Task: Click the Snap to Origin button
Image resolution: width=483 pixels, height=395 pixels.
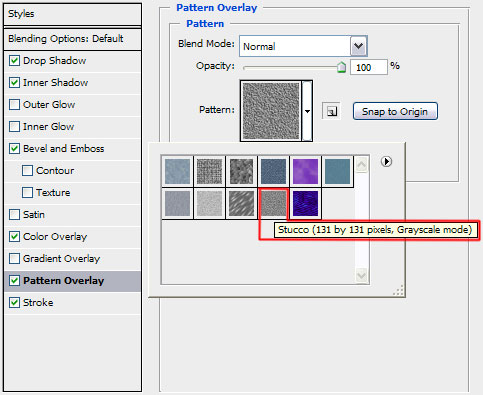Action: pos(395,111)
